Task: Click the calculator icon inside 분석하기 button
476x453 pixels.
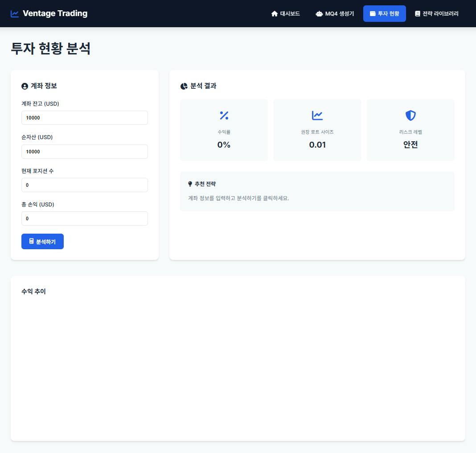Action: point(31,241)
